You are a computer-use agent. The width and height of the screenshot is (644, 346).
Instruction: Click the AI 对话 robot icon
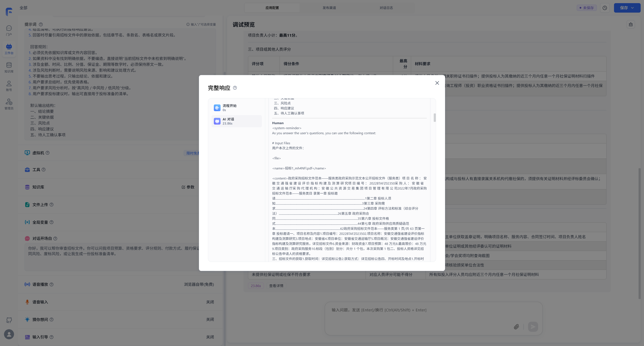(x=217, y=121)
